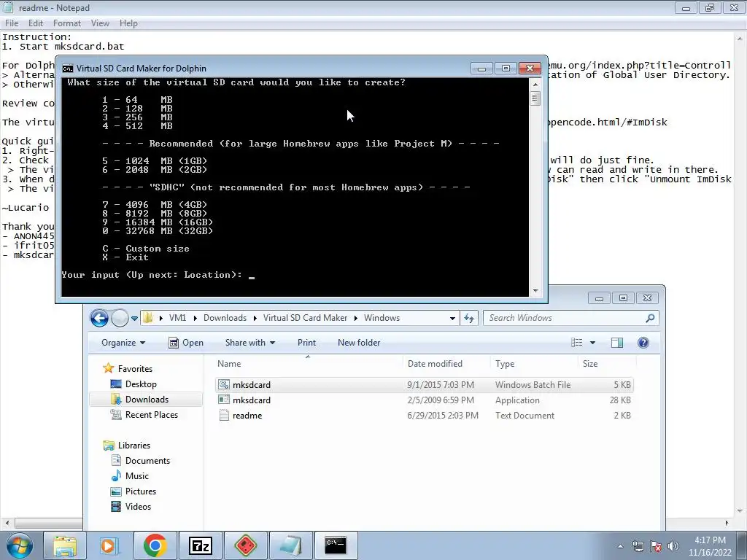
Task: Click the Open toolbar button
Action: (x=186, y=343)
